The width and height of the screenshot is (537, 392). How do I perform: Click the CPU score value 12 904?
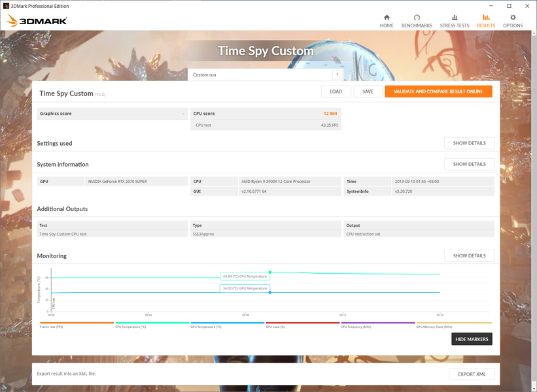(330, 114)
